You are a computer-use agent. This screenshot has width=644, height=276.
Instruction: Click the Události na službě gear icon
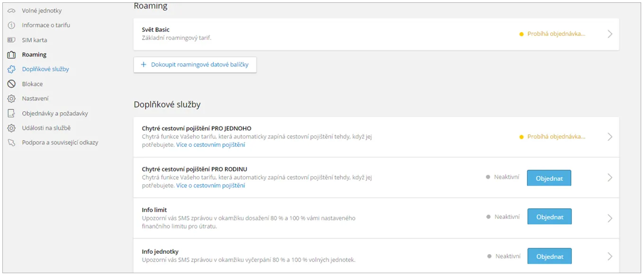[x=12, y=128]
